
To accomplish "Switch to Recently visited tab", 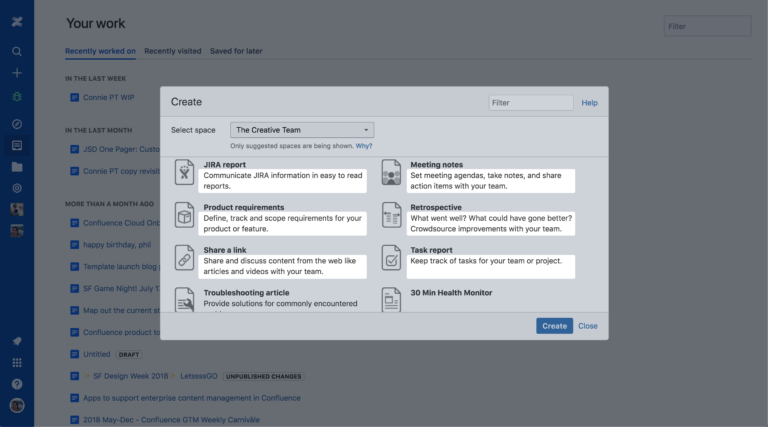I will click(x=173, y=51).
